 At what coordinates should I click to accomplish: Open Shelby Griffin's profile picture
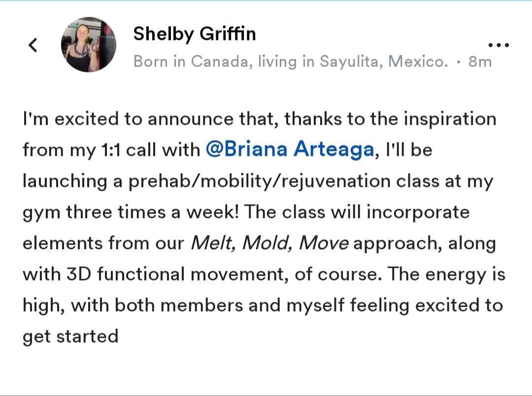click(89, 45)
